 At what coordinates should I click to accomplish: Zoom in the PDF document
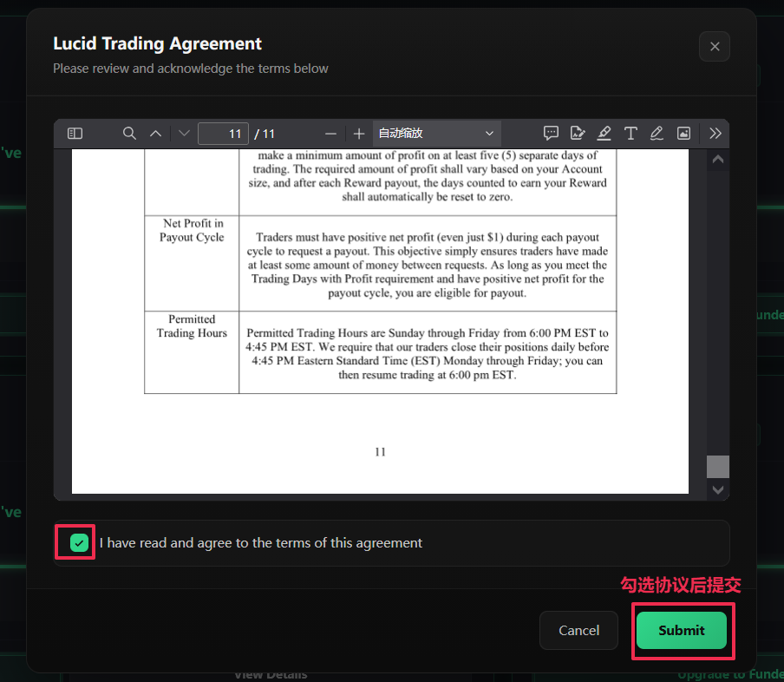click(358, 134)
